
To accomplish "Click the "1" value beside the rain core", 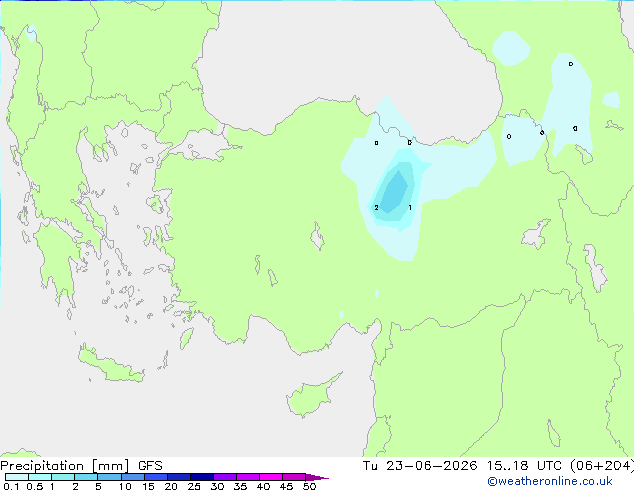I will [x=410, y=207].
